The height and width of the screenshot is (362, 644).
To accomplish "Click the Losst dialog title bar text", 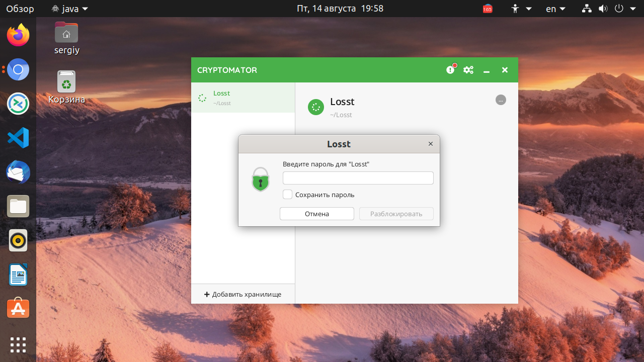I will pyautogui.click(x=339, y=144).
